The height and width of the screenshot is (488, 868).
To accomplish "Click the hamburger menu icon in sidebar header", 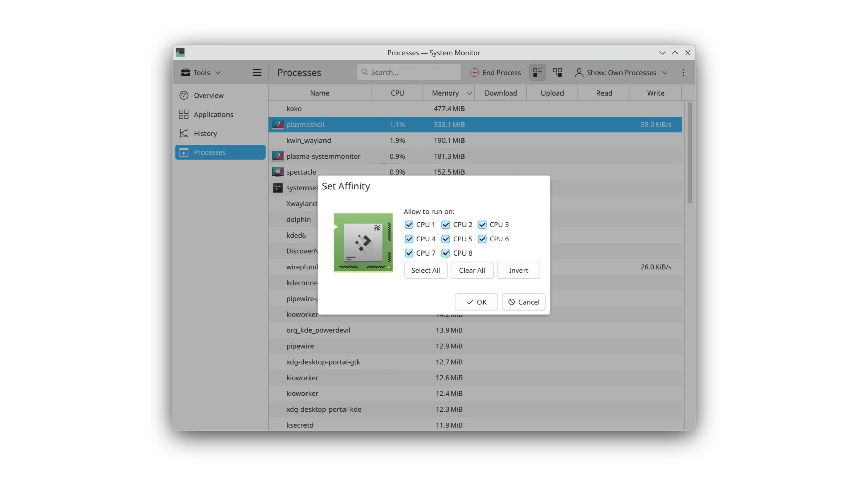I will (257, 72).
